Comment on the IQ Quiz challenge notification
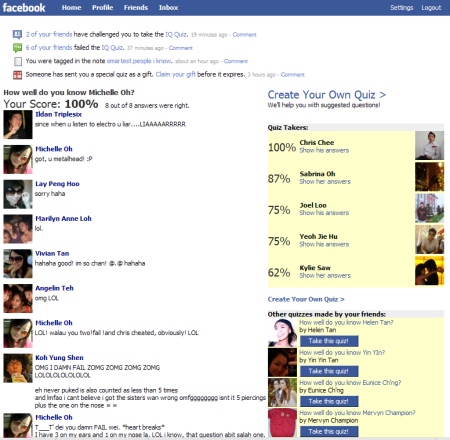 tap(244, 35)
